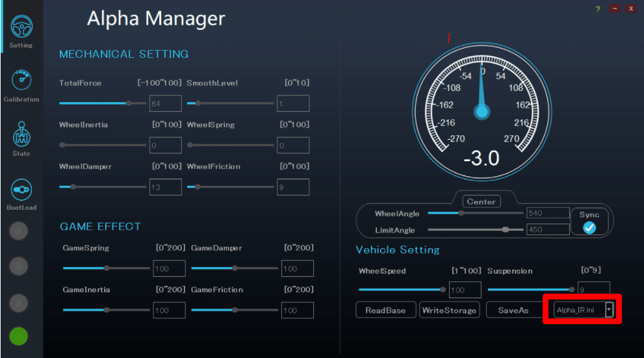This screenshot has height=358, width=644.
Task: Adjust the GameInertia slider
Action: point(107,310)
